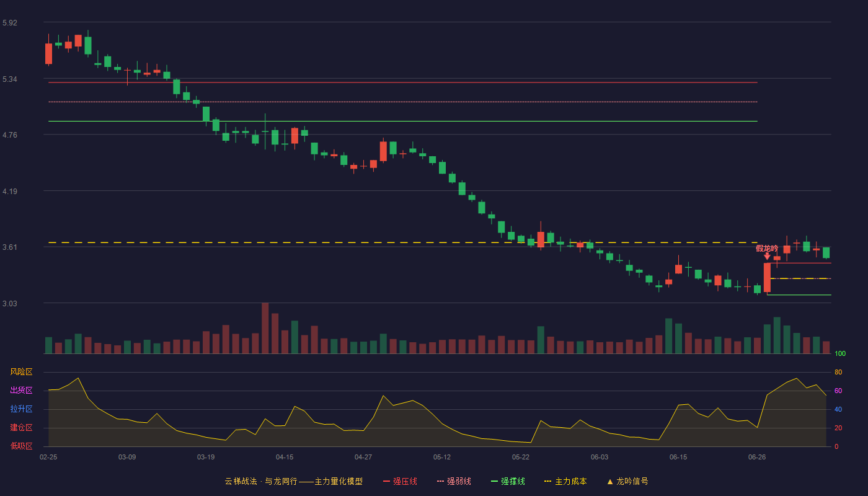Image resolution: width=868 pixels, height=496 pixels.
Task: Click the 龙吟信号 triangle legend icon
Action: point(610,481)
